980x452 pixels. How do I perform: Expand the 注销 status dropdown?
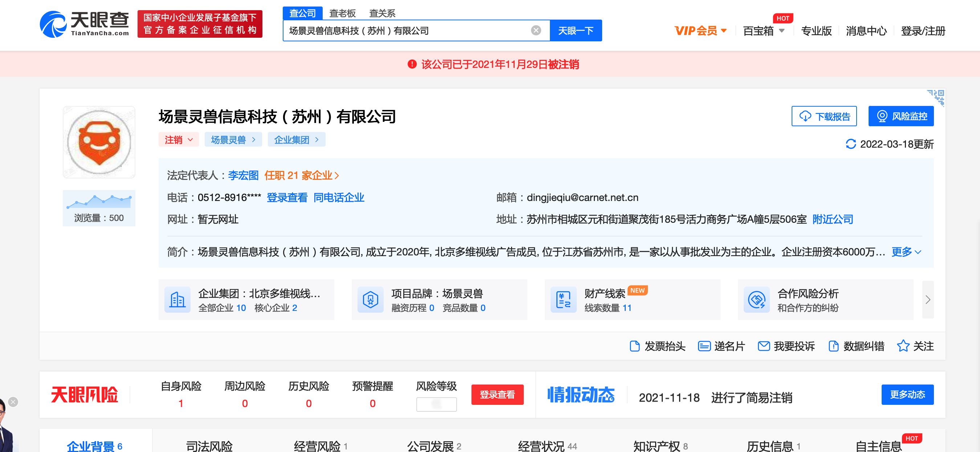click(179, 140)
